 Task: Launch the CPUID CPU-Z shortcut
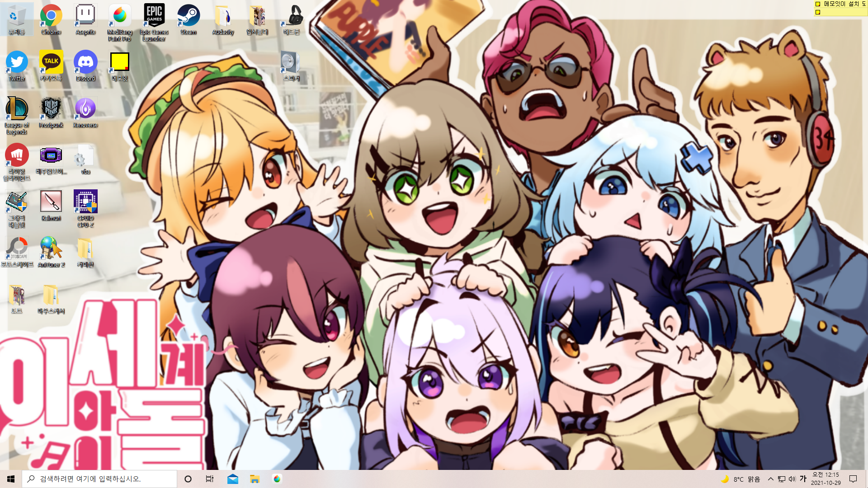(85, 209)
